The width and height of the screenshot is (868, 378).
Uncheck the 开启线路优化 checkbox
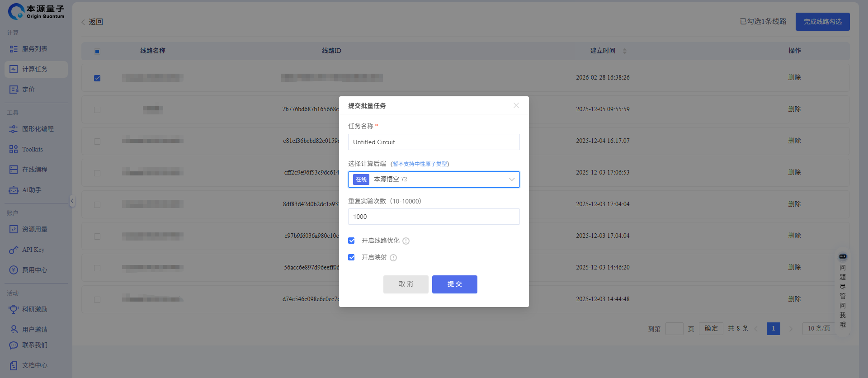[x=351, y=241]
